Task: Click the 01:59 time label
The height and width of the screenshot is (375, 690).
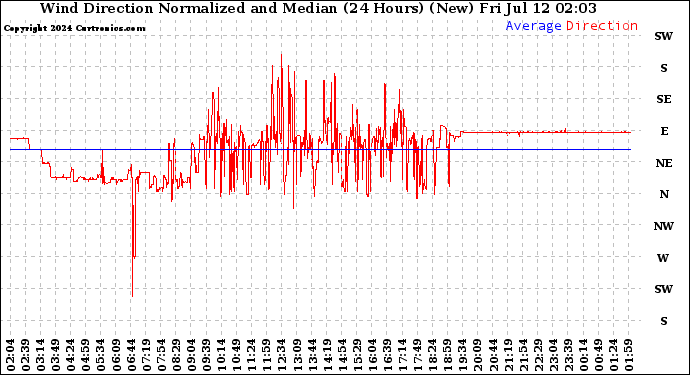Action: pyautogui.click(x=628, y=355)
